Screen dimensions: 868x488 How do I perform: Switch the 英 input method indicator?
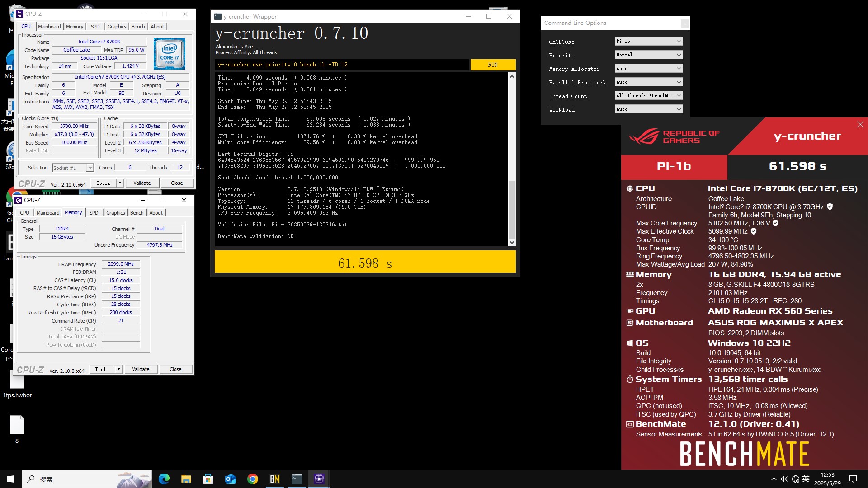(806, 479)
